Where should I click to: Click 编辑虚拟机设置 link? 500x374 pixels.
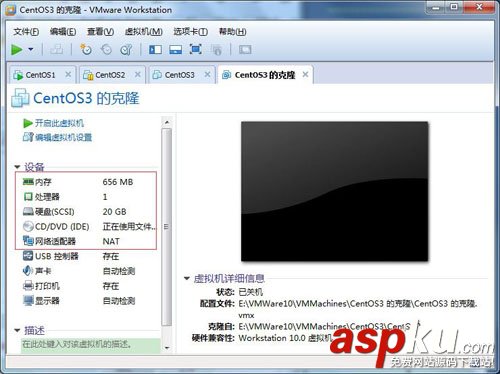pos(57,137)
